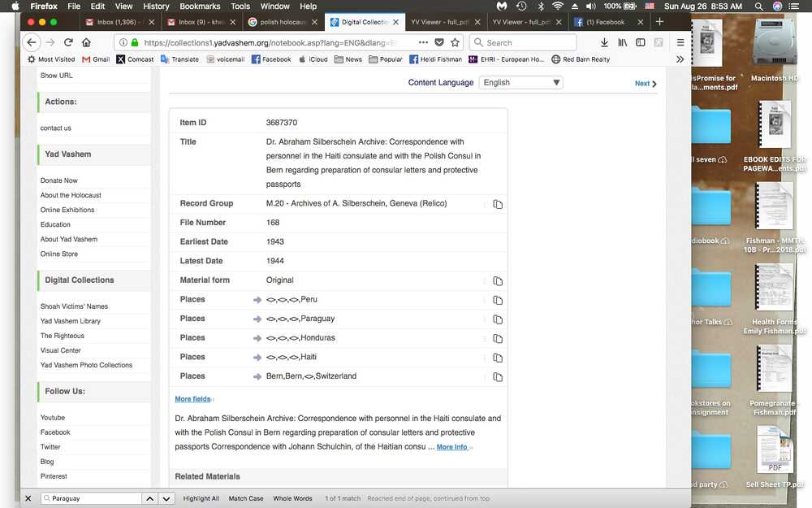Click the find bar Paraguay text field
This screenshot has height=508, width=812.
tap(91, 498)
